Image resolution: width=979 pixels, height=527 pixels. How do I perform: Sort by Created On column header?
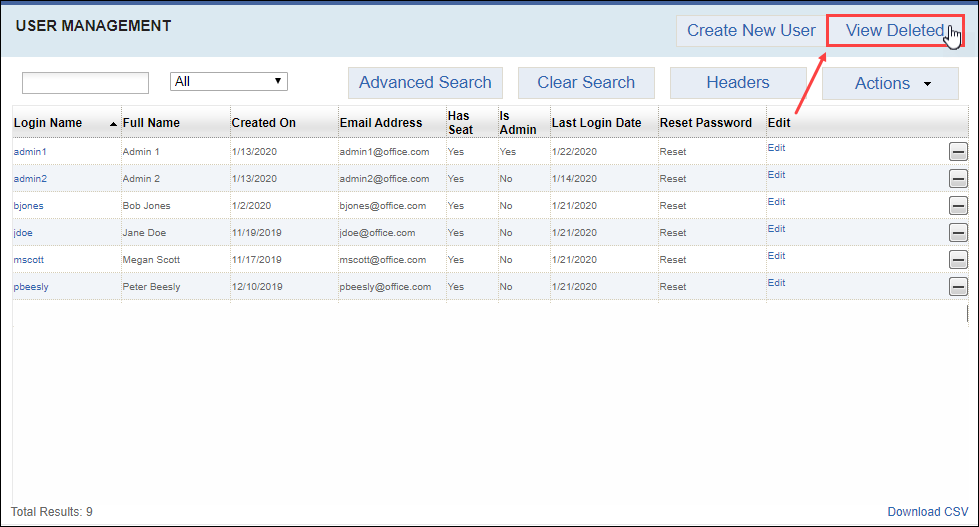263,123
